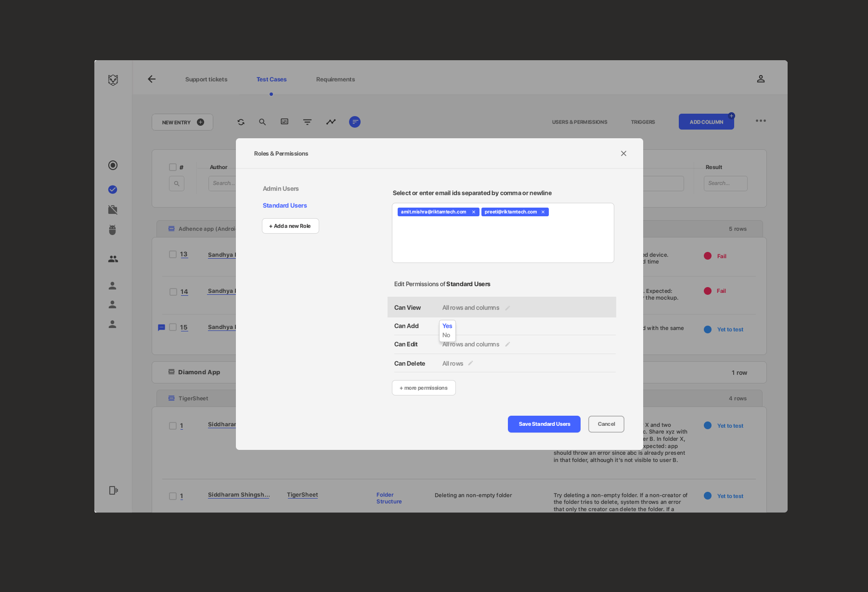This screenshot has height=592, width=868.
Task: Refresh the table with the sync icon
Action: (241, 122)
